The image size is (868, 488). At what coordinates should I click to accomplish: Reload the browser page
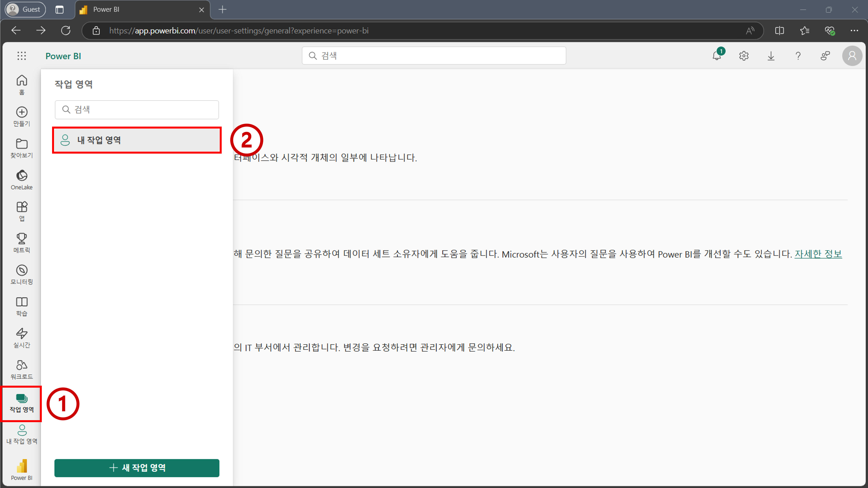click(x=66, y=31)
